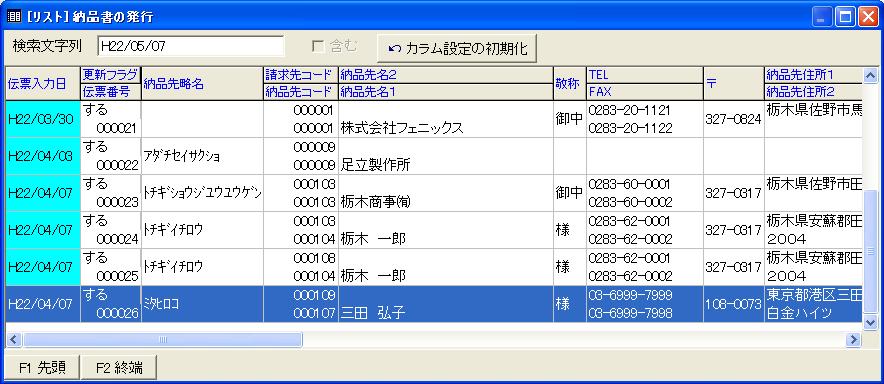The height and width of the screenshot is (384, 884).
Task: Click the 検索文字列 input field
Action: [191, 46]
